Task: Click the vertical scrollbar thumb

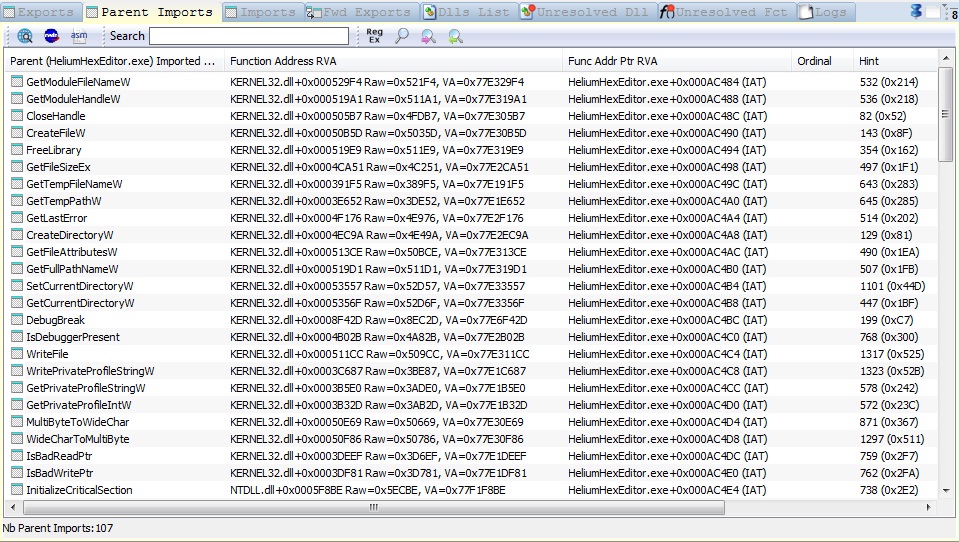Action: click(946, 114)
